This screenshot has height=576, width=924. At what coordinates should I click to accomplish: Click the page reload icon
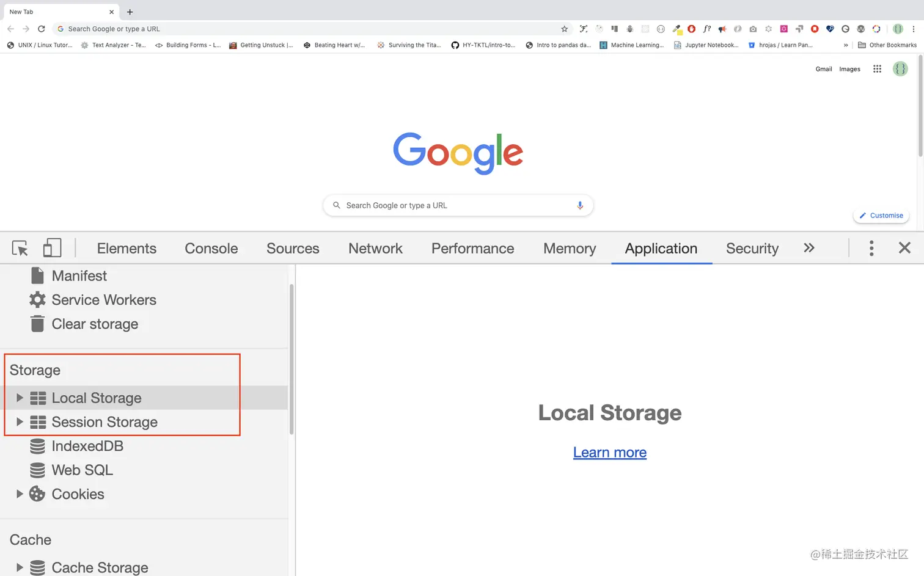(41, 28)
